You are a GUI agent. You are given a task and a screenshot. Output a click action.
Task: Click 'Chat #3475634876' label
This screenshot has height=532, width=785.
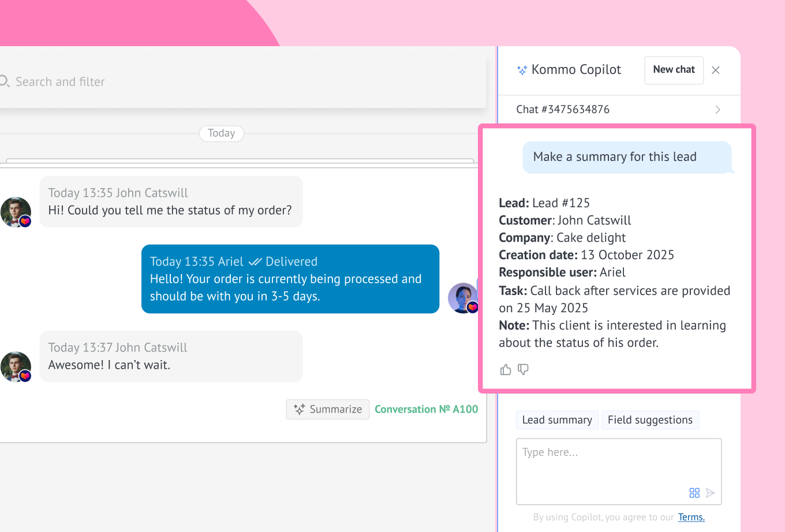pos(563,110)
